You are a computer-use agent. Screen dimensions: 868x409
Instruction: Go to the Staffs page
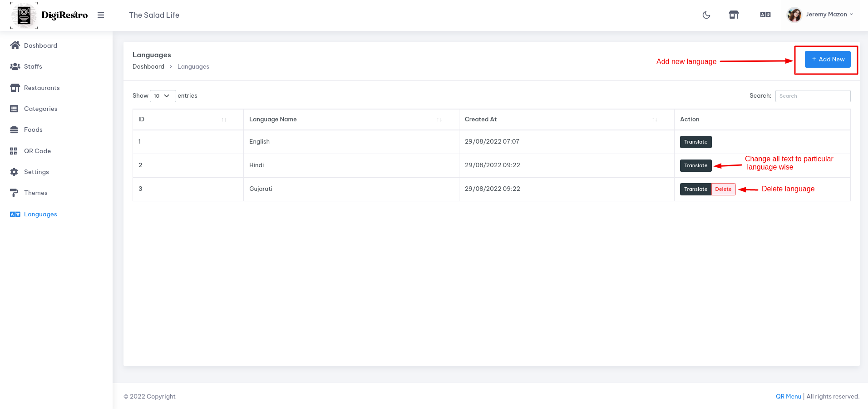tap(33, 66)
